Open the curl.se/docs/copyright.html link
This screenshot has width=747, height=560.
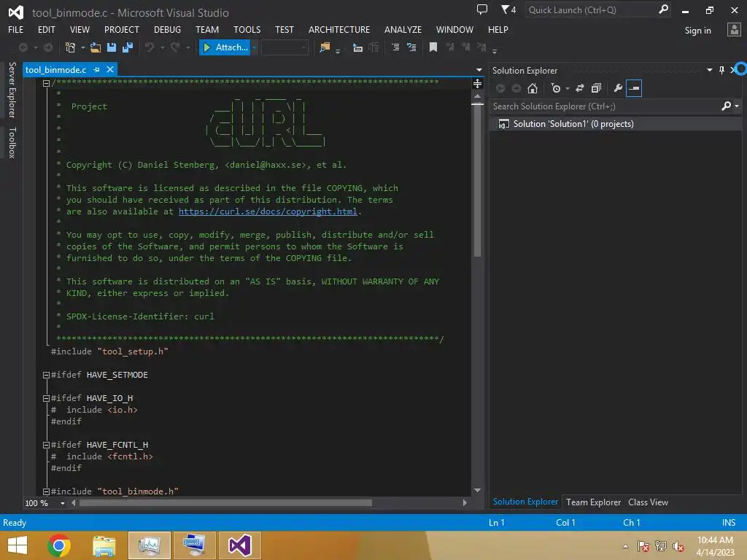268,211
